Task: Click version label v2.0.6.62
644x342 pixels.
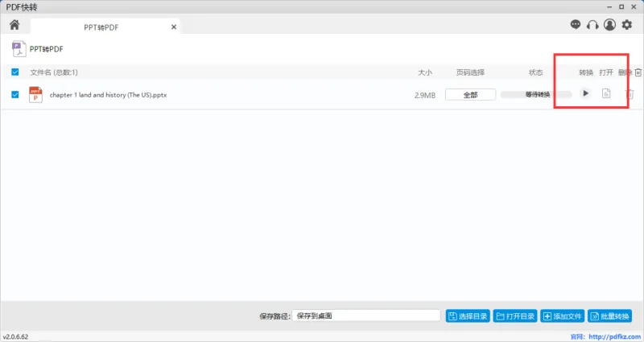Action: (x=15, y=336)
